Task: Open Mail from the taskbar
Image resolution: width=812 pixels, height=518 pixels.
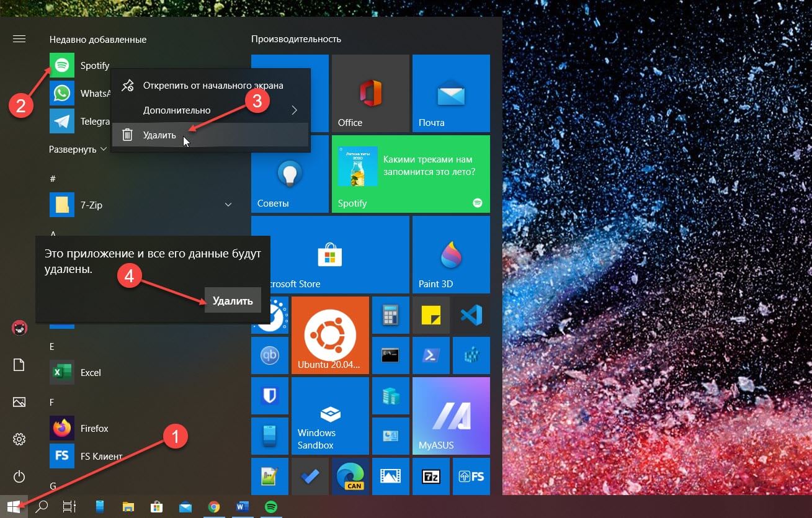Action: click(185, 507)
